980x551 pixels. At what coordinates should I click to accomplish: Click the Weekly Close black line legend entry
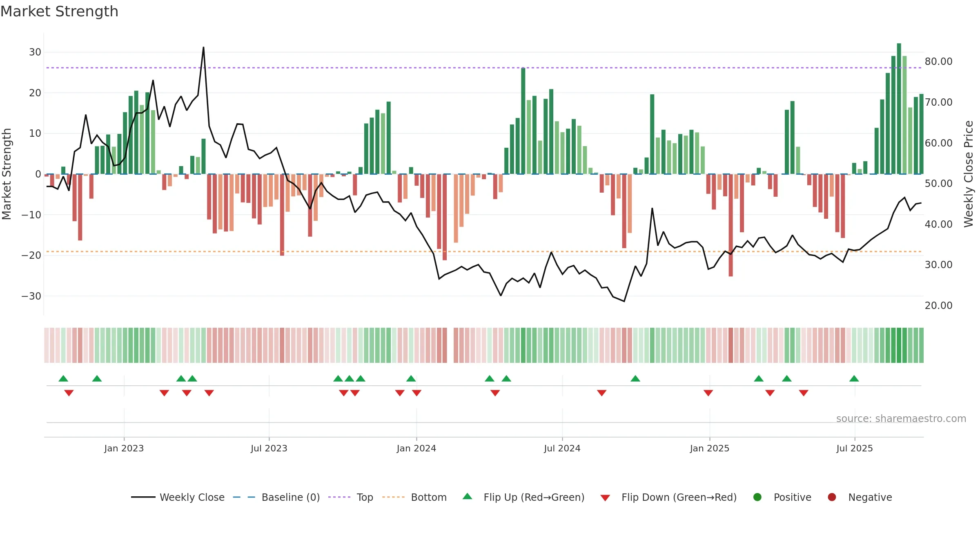(x=178, y=497)
